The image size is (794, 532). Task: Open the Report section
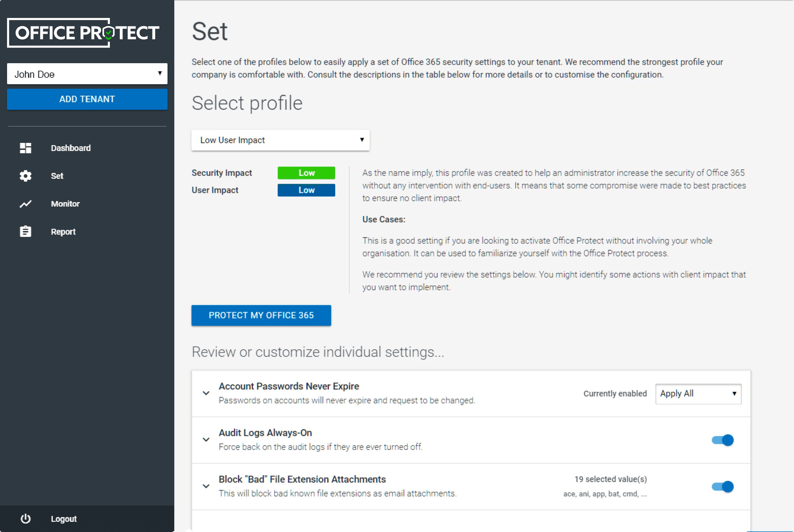coord(63,231)
